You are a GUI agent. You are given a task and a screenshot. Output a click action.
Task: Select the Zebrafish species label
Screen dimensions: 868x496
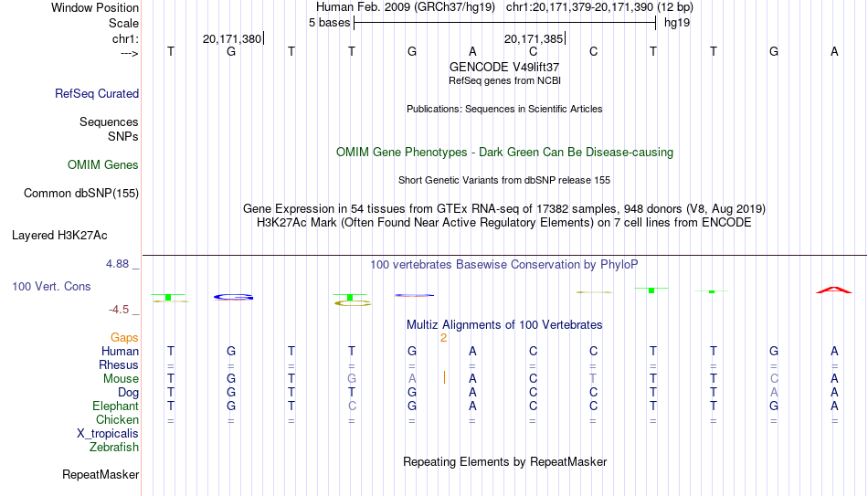(114, 447)
